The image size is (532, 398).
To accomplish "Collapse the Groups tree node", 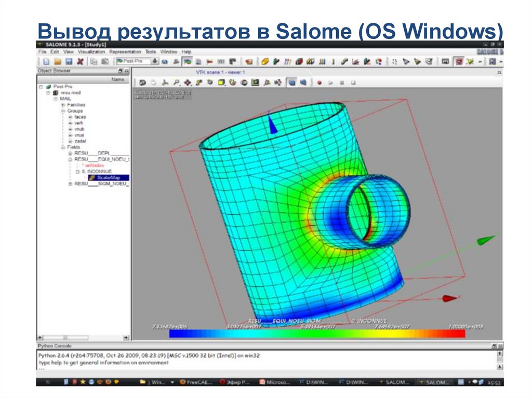I will click(63, 111).
